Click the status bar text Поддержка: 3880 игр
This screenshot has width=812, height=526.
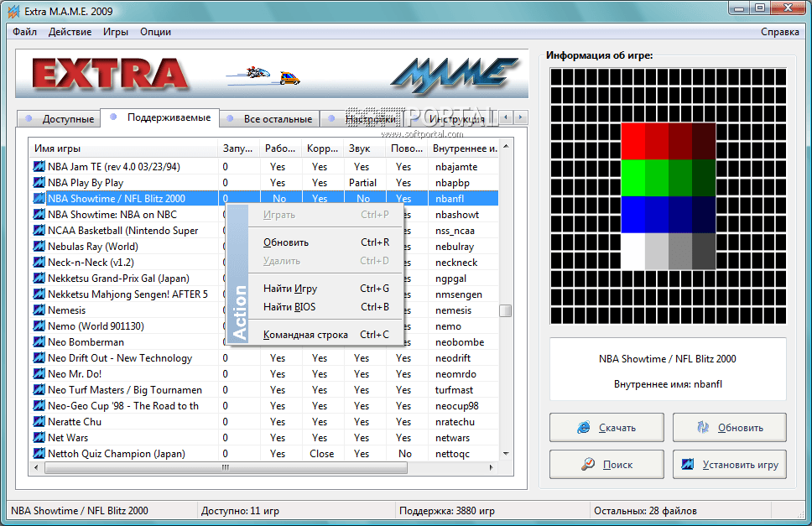click(x=446, y=511)
